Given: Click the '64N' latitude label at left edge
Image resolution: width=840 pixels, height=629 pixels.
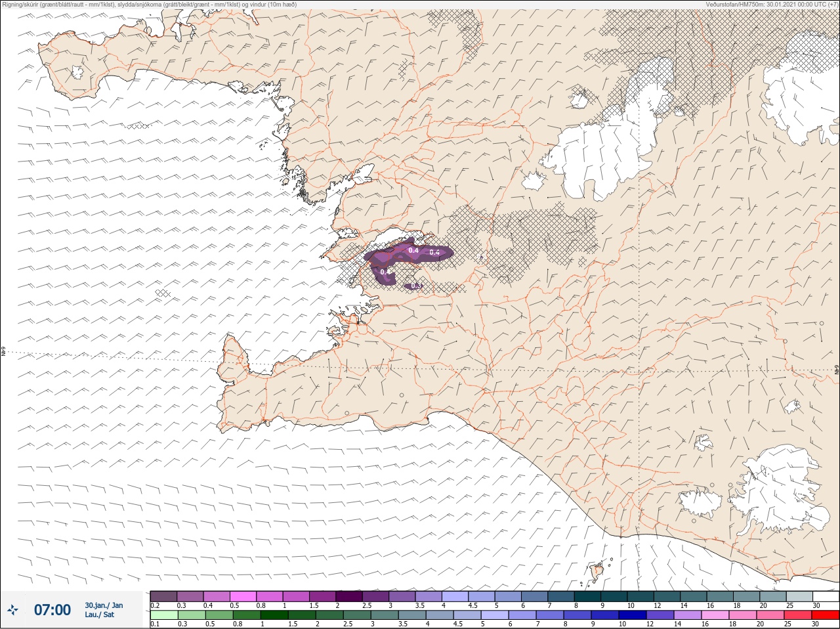Looking at the screenshot, I should coord(3,353).
